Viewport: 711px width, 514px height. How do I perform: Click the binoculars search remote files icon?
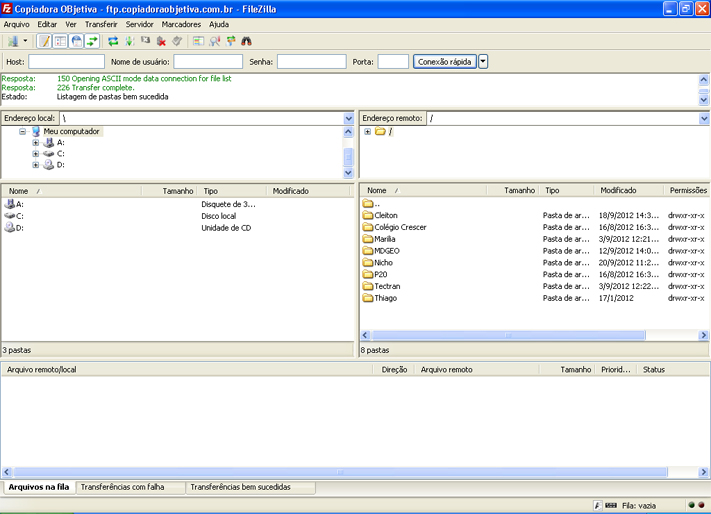[x=246, y=41]
